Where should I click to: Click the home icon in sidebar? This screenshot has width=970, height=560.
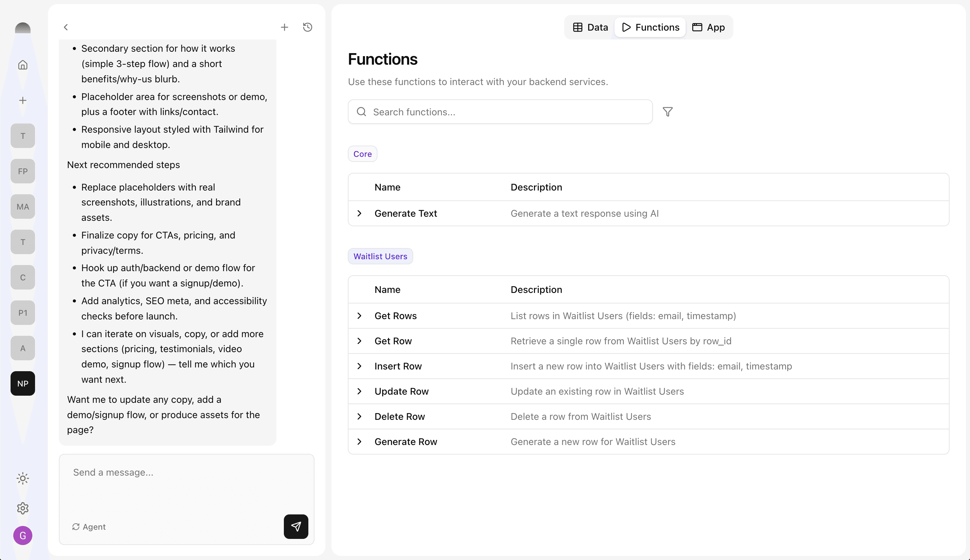[x=23, y=65]
